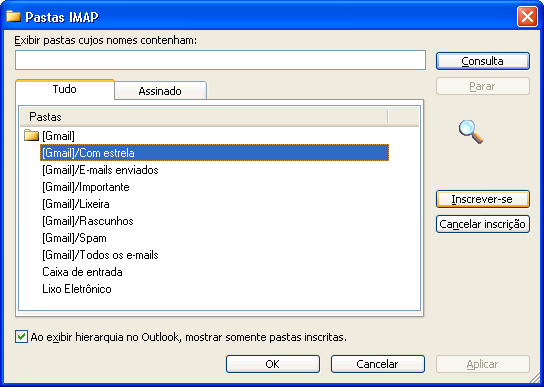Click the folder icon beside [Gmail]
This screenshot has width=544, height=387.
32,135
